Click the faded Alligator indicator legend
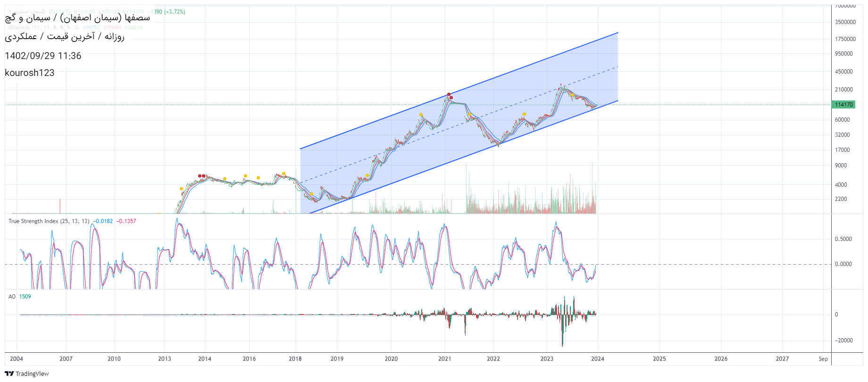This screenshot has width=868, height=382. click(75, 28)
